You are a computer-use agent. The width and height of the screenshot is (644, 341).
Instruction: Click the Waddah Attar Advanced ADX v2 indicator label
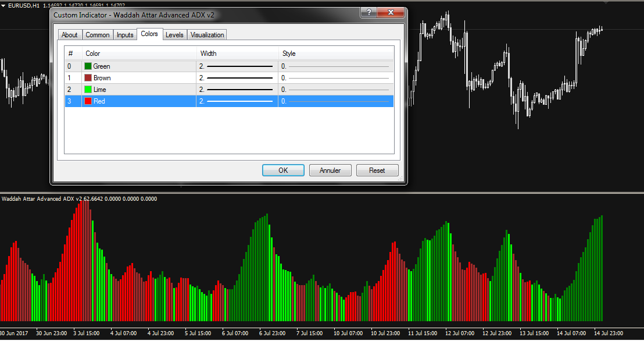coord(42,198)
